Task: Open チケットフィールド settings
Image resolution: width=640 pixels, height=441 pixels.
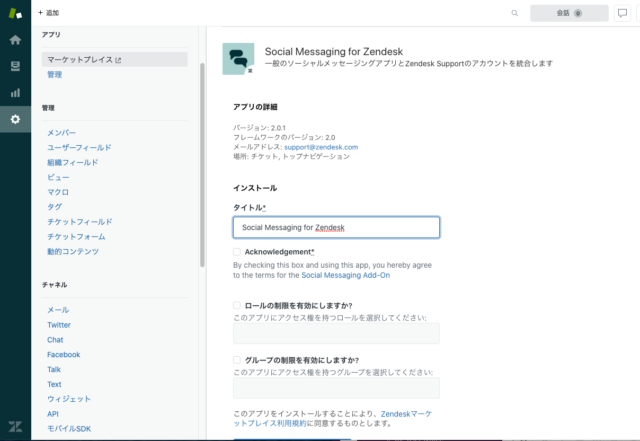Action: click(x=80, y=222)
